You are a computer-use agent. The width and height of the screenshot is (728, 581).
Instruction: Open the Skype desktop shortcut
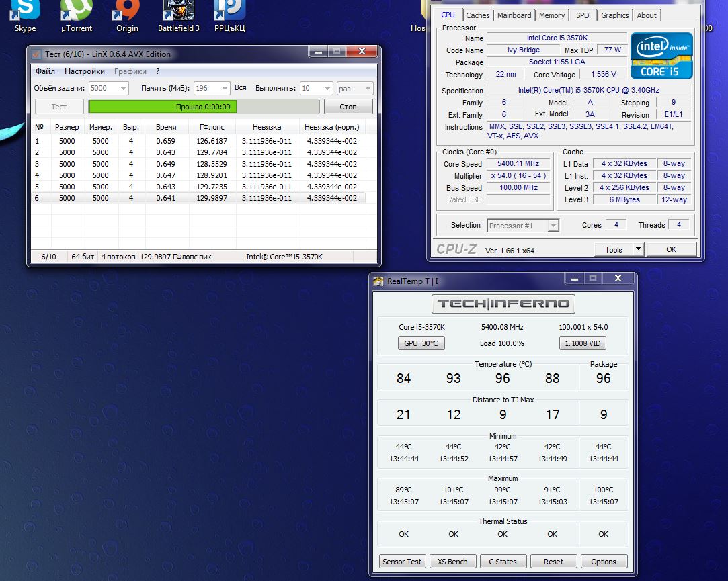(x=25, y=15)
